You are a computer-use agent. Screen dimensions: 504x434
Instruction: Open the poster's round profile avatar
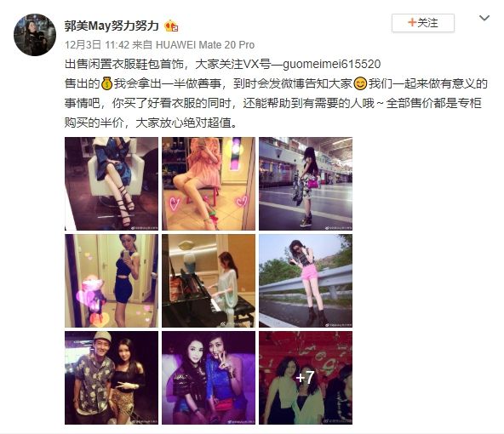[x=35, y=35]
